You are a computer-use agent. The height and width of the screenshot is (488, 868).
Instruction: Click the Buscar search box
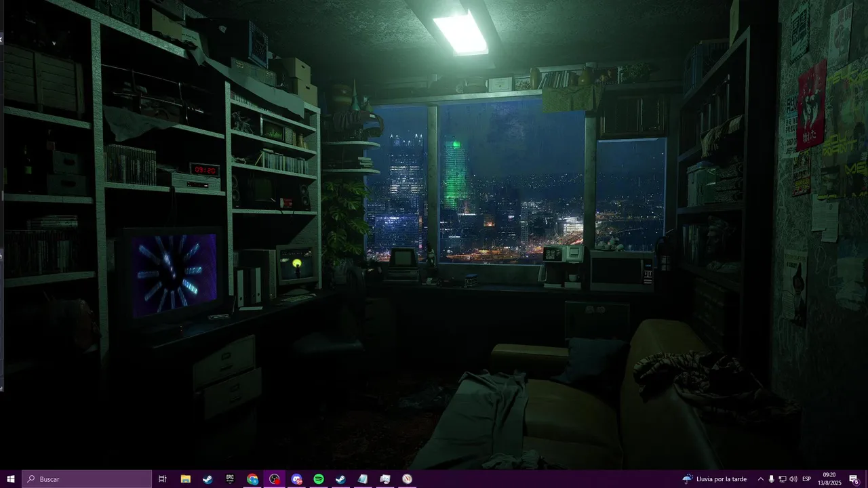coord(87,479)
